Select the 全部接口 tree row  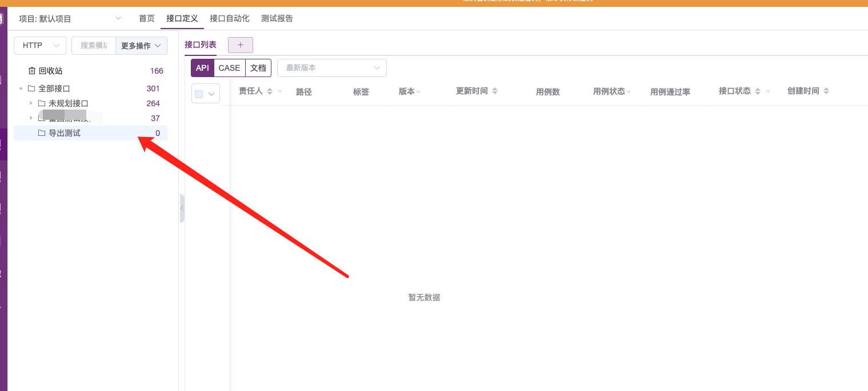click(90, 88)
